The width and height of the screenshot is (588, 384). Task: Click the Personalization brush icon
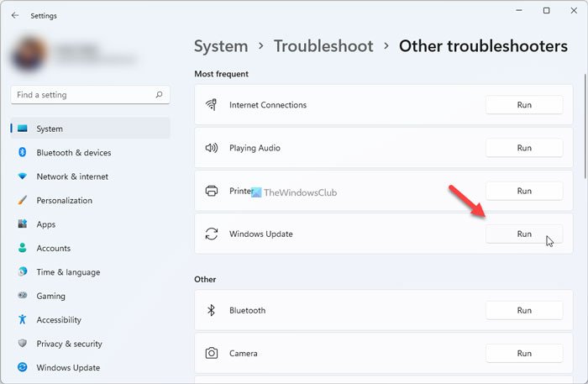(22, 201)
